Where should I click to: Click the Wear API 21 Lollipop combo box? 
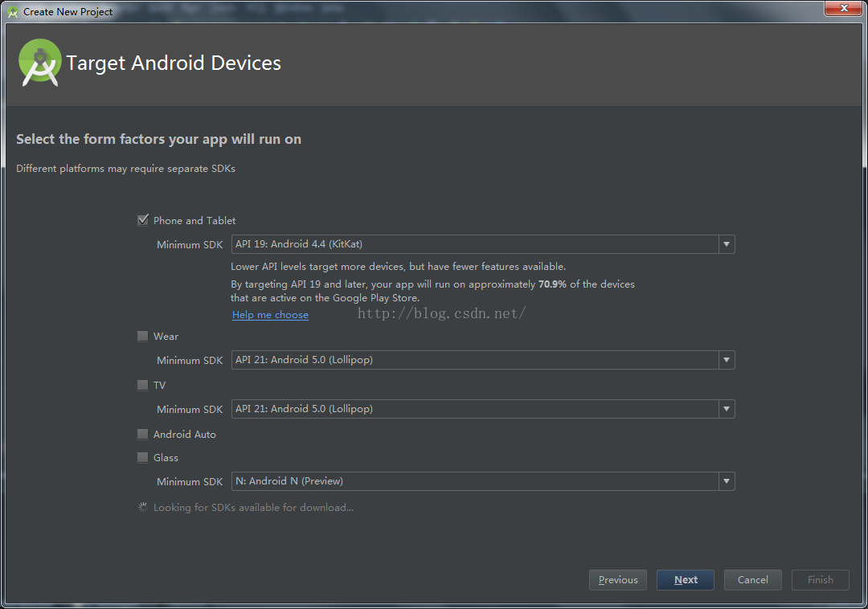[x=483, y=360]
